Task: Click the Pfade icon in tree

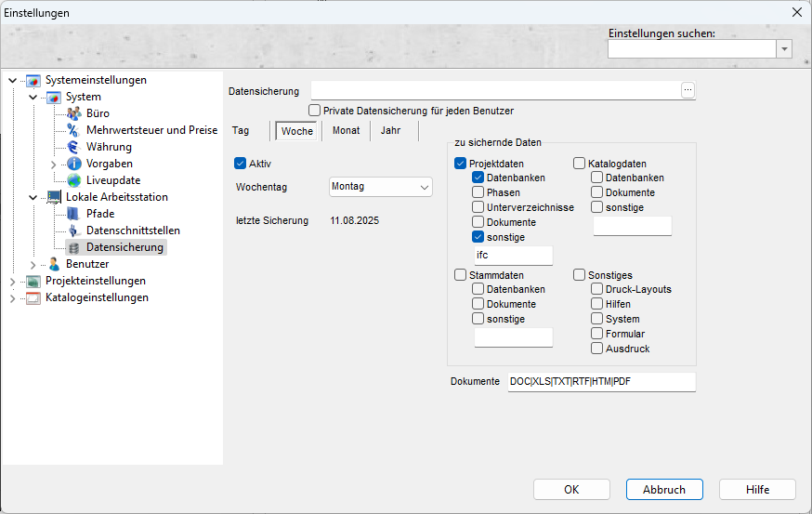Action: 74,214
